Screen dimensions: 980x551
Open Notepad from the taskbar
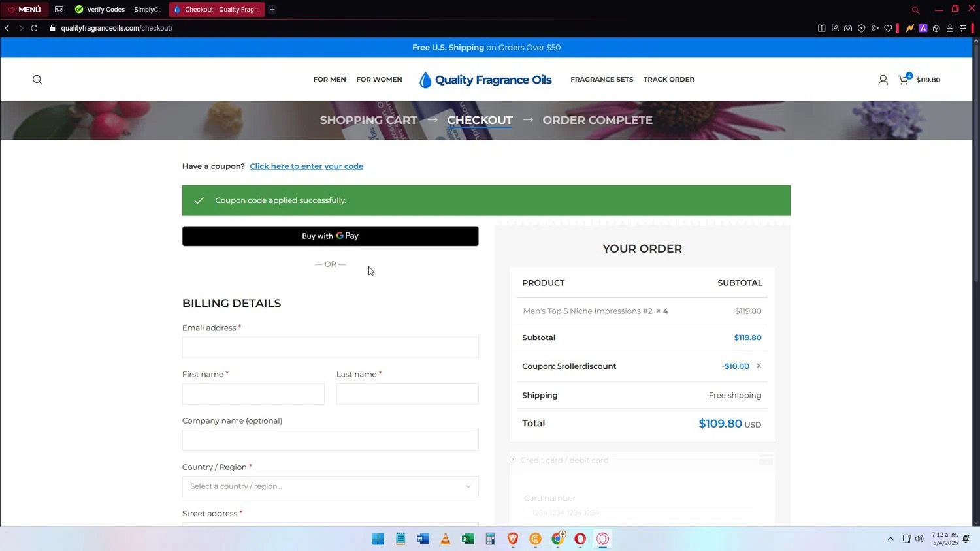[400, 539]
